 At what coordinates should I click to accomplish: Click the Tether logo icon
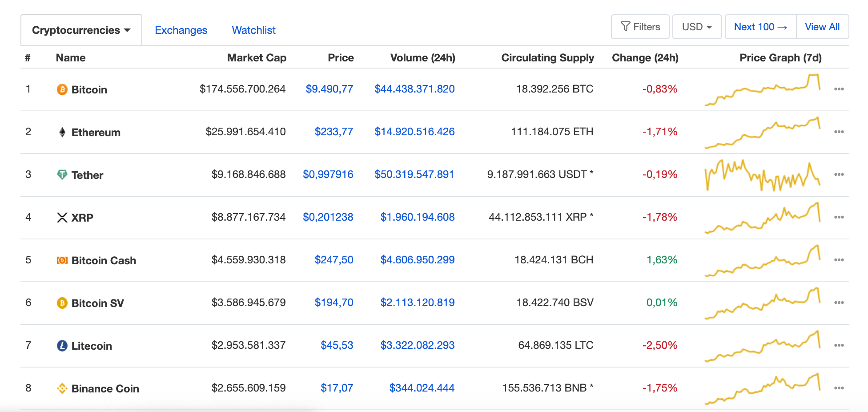click(62, 175)
